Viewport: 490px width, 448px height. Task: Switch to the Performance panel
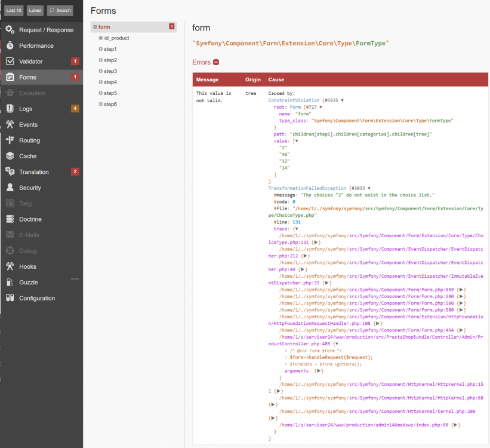tap(42, 45)
